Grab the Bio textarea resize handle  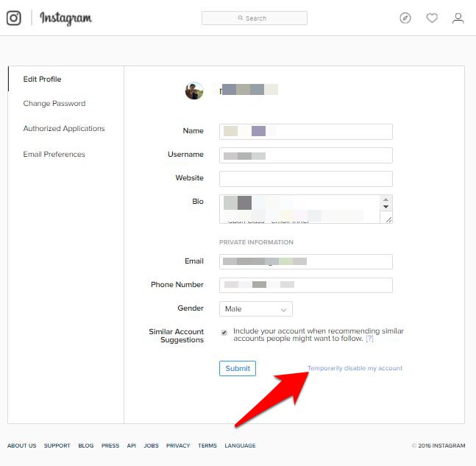(388, 219)
